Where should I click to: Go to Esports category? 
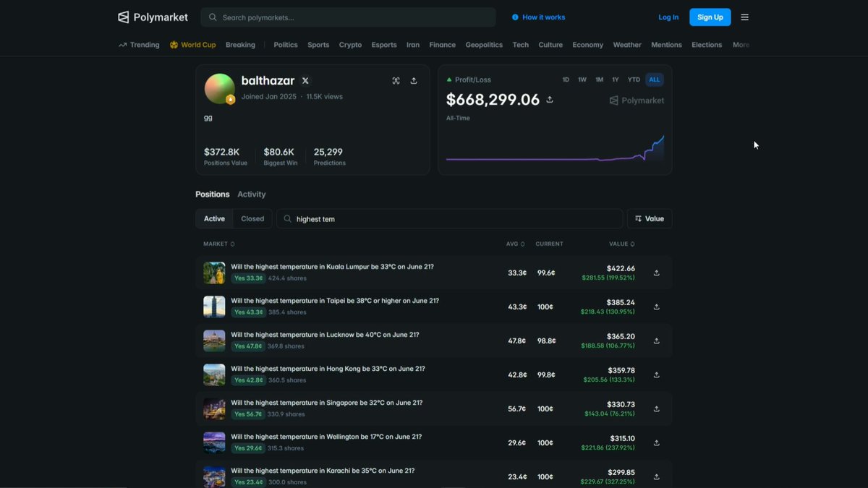384,45
